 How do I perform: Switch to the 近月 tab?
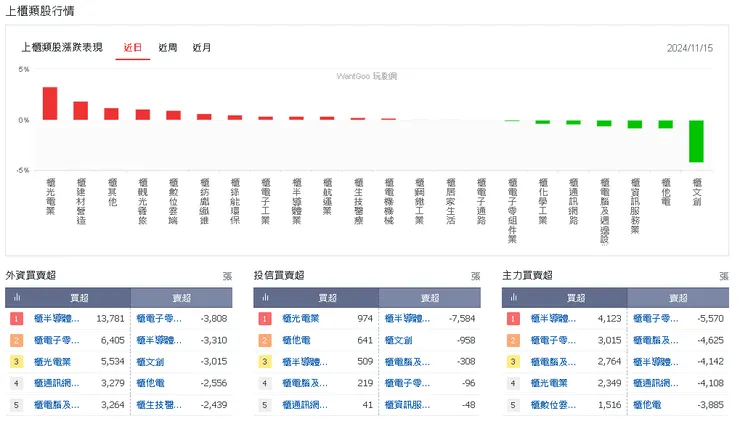[202, 48]
